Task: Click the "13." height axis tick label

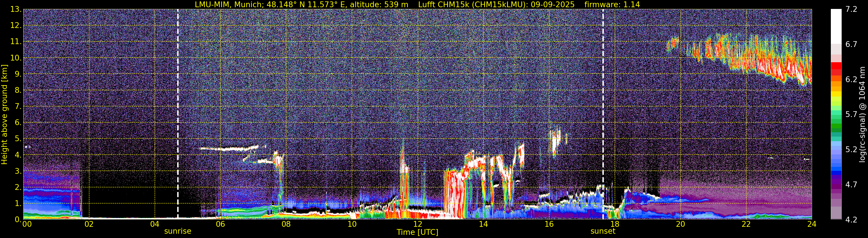Action: pyautogui.click(x=16, y=10)
